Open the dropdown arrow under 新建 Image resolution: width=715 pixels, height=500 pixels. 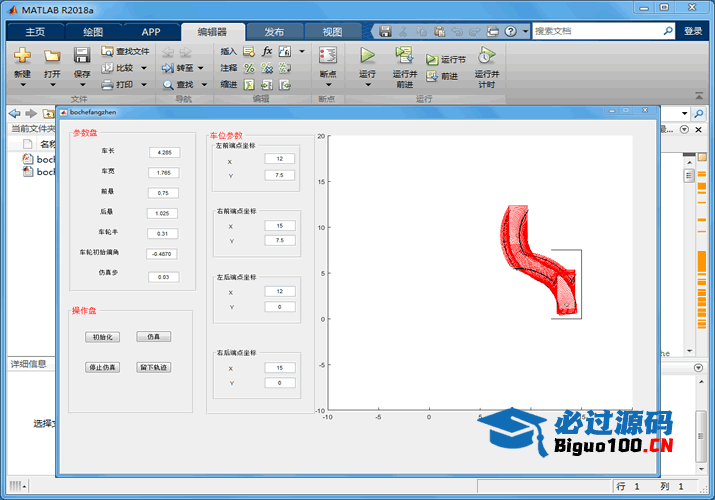coord(23,85)
